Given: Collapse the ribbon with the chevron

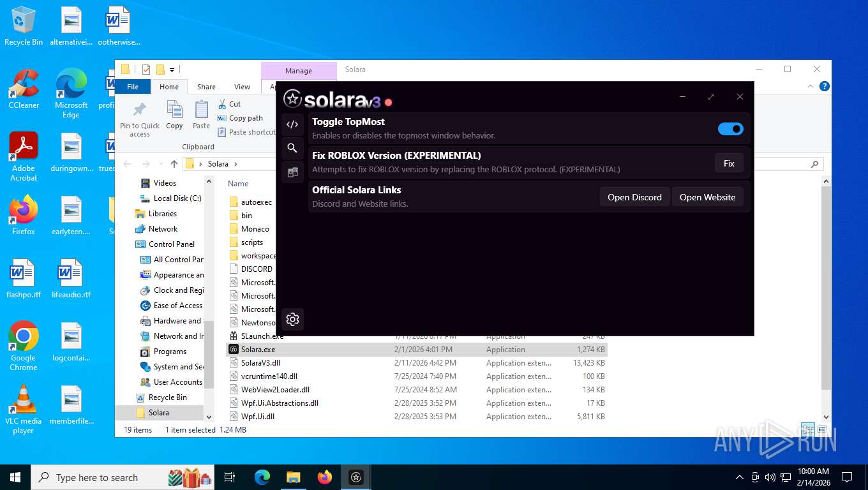Looking at the screenshot, I should [812, 86].
